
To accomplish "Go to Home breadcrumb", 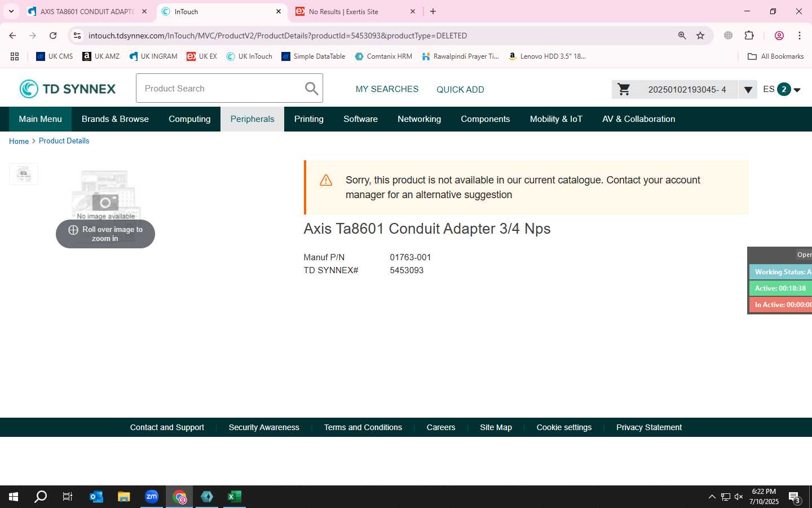I will [x=19, y=141].
